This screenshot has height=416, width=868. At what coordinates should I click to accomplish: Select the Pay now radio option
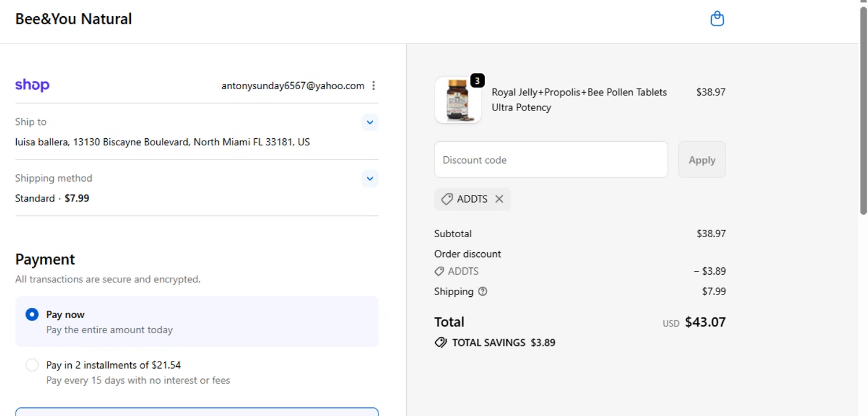(32, 314)
